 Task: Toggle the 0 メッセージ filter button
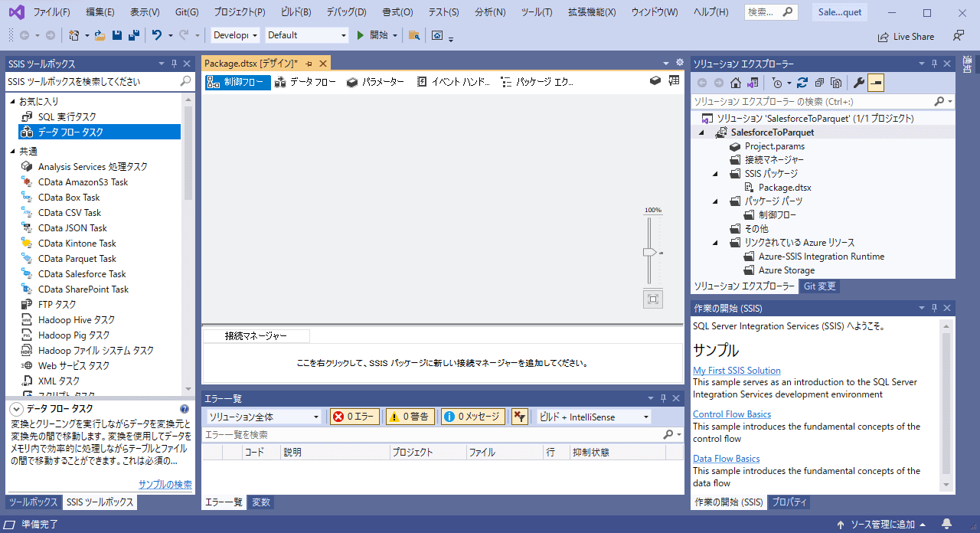(x=472, y=417)
